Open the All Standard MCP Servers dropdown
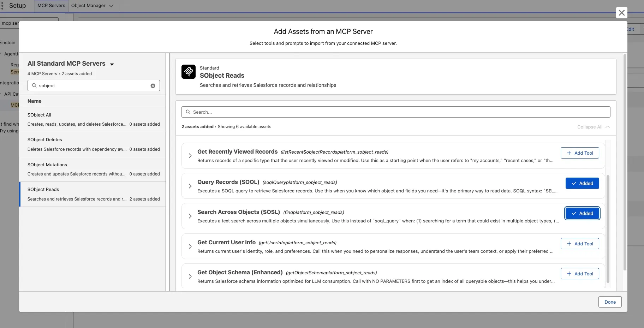644x328 pixels. [x=112, y=64]
